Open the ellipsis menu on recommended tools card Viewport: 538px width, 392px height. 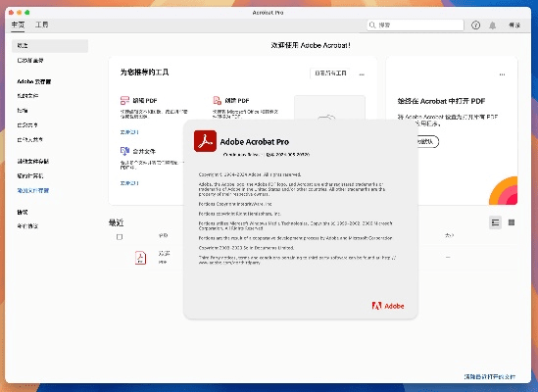[x=362, y=74]
